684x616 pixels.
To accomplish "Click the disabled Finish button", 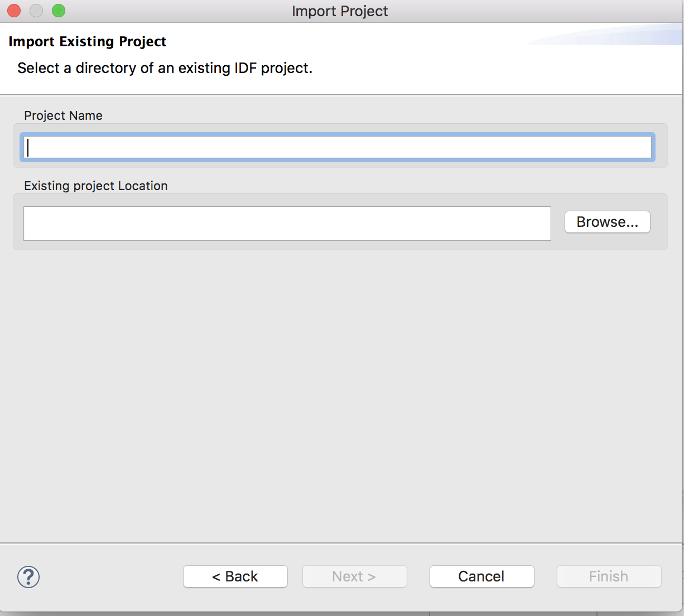I will 609,576.
